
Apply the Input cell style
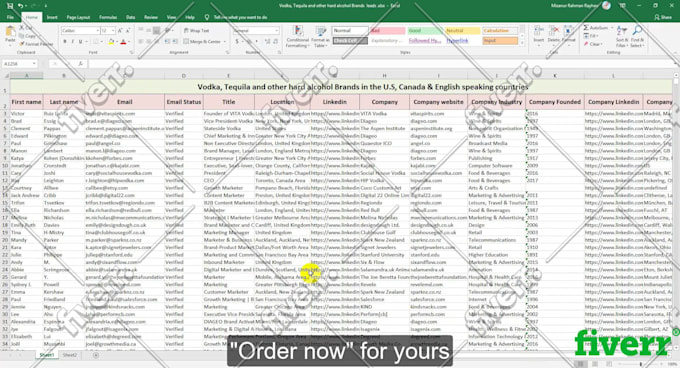(500, 41)
